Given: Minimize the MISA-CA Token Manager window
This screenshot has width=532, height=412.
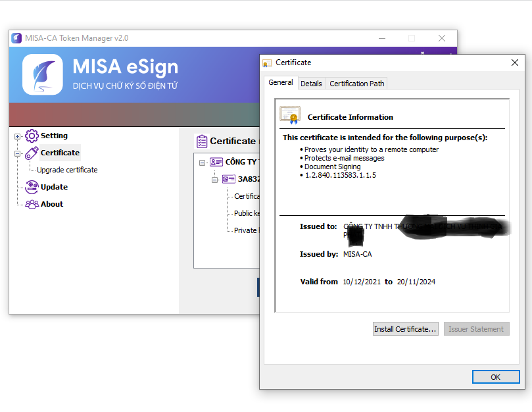Looking at the screenshot, I should click(382, 38).
